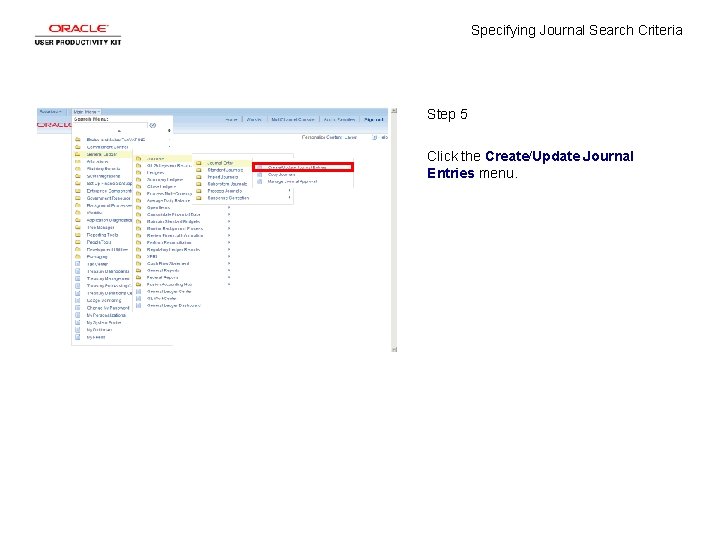Click the search menu go icon
The height and width of the screenshot is (540, 720).
pyautogui.click(x=153, y=125)
